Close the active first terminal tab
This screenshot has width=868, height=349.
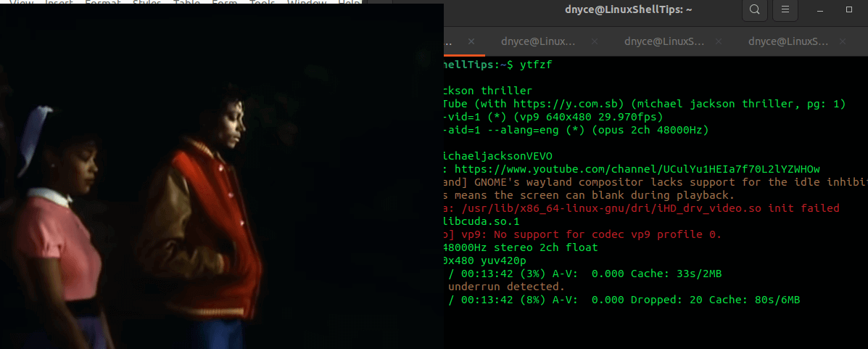pos(471,41)
